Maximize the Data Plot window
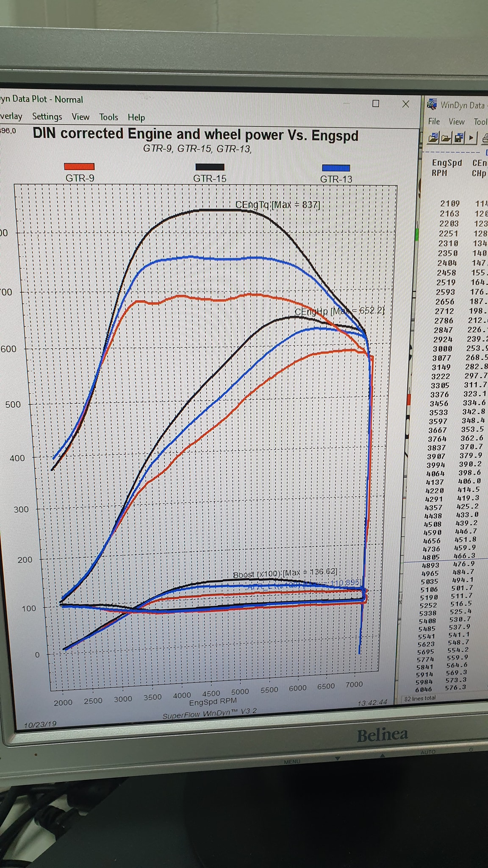The image size is (488, 868). click(375, 103)
